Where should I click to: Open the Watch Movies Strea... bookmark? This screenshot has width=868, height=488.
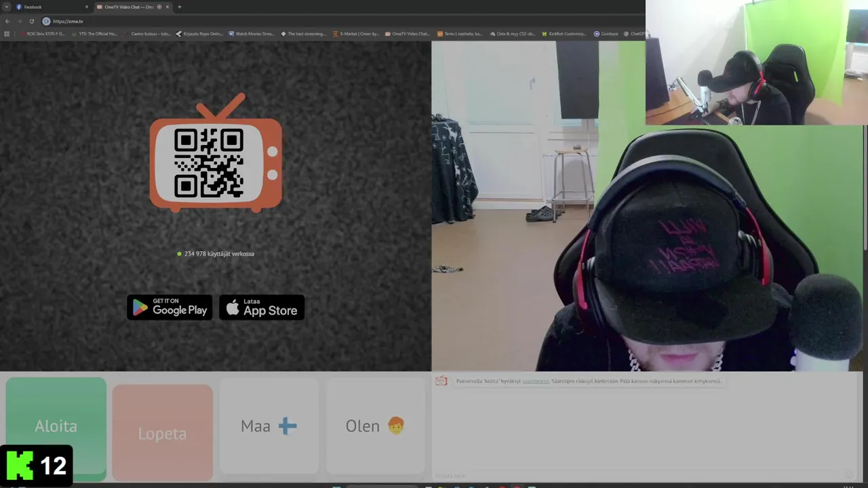point(252,34)
